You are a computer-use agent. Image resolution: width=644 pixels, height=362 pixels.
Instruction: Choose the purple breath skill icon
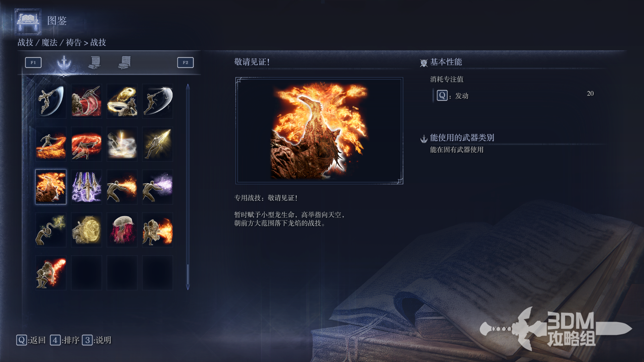158,187
